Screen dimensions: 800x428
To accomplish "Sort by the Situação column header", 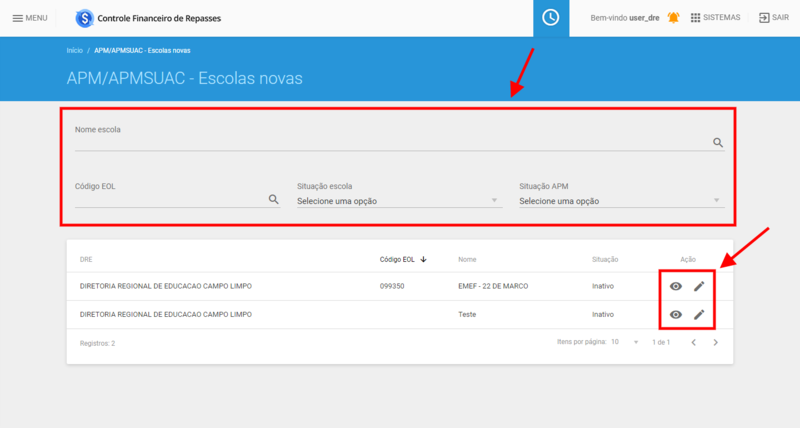I will (x=605, y=260).
